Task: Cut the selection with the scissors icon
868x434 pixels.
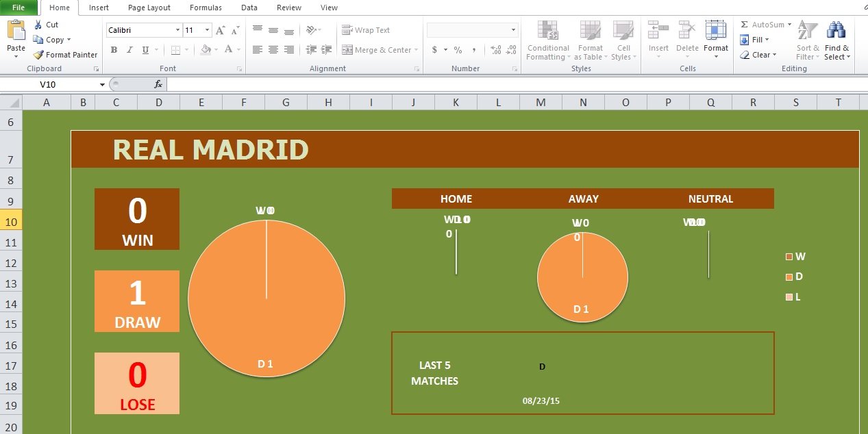Action: (x=38, y=25)
